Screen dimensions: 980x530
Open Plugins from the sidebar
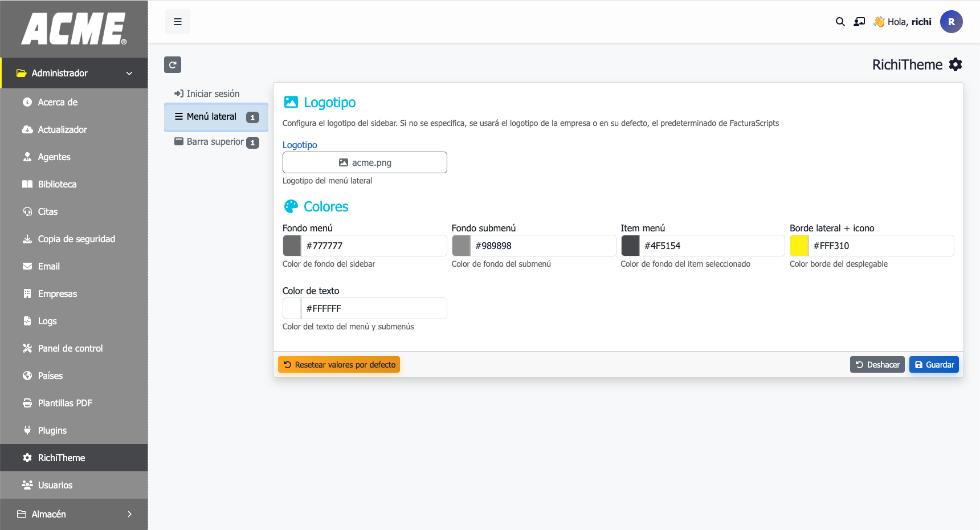pos(52,430)
